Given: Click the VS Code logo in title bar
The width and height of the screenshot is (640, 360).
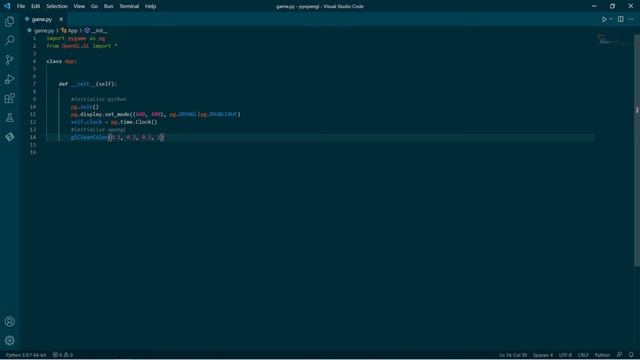Looking at the screenshot, I should point(7,6).
